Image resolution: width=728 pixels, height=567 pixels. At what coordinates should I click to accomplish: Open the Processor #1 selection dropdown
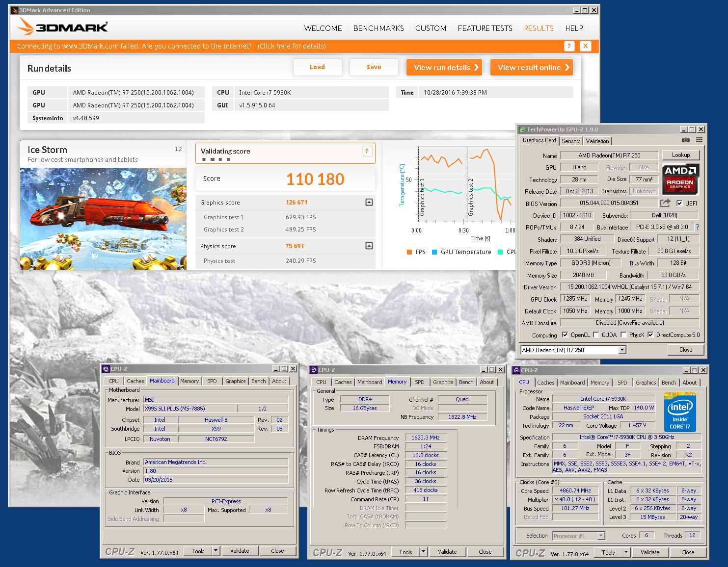click(x=601, y=536)
